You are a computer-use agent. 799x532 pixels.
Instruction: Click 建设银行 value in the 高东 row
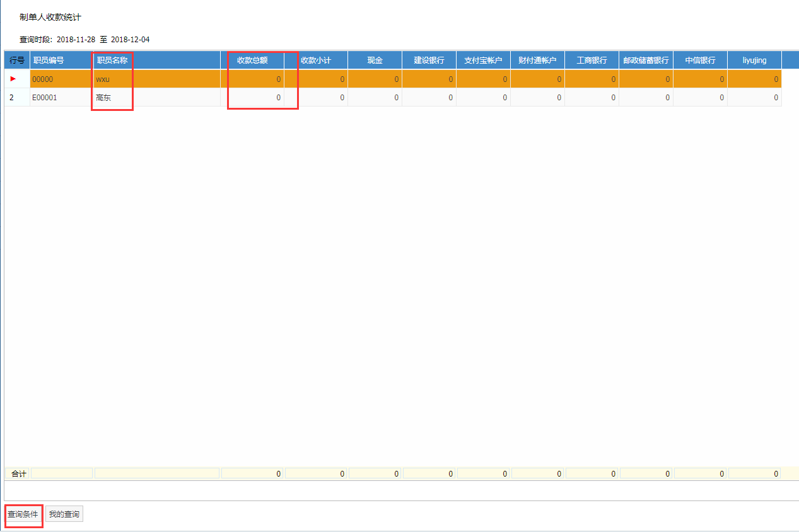click(429, 98)
